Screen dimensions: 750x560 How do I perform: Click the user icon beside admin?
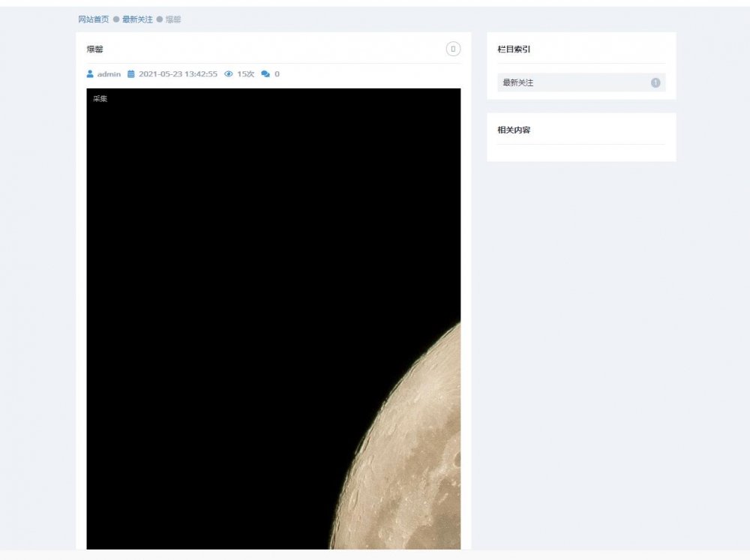tap(90, 73)
